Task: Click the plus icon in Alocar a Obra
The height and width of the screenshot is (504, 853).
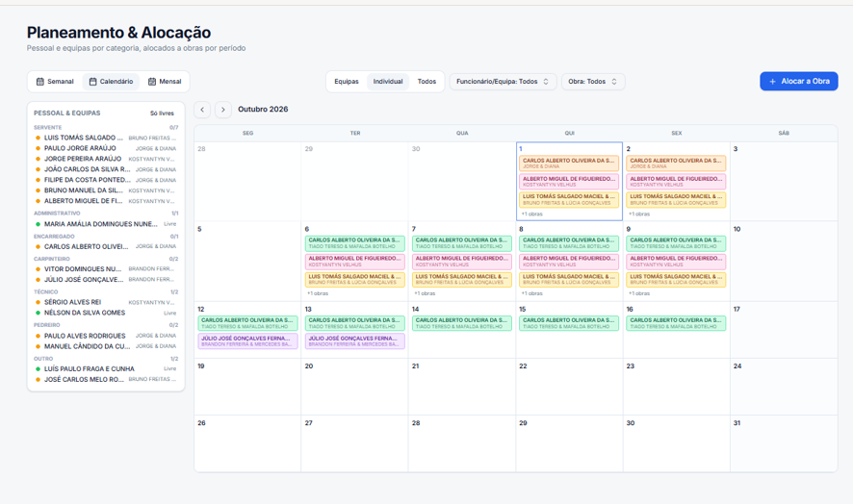Action: pyautogui.click(x=772, y=82)
